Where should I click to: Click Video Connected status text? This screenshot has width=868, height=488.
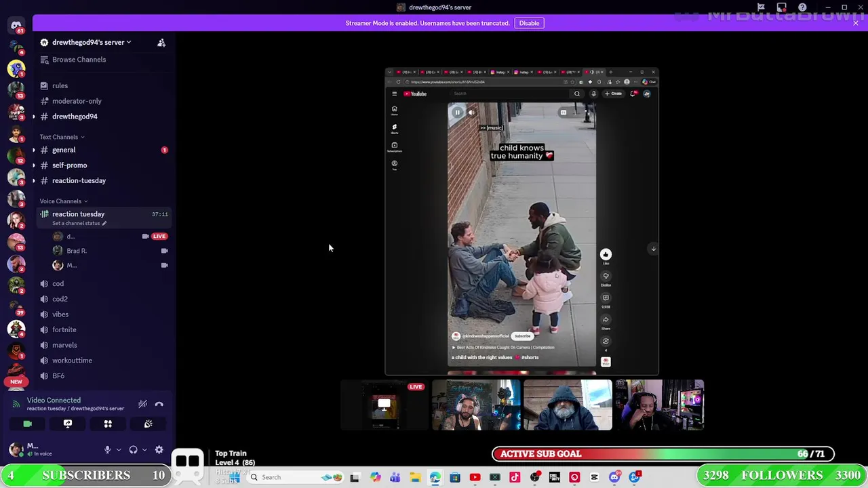54,401
